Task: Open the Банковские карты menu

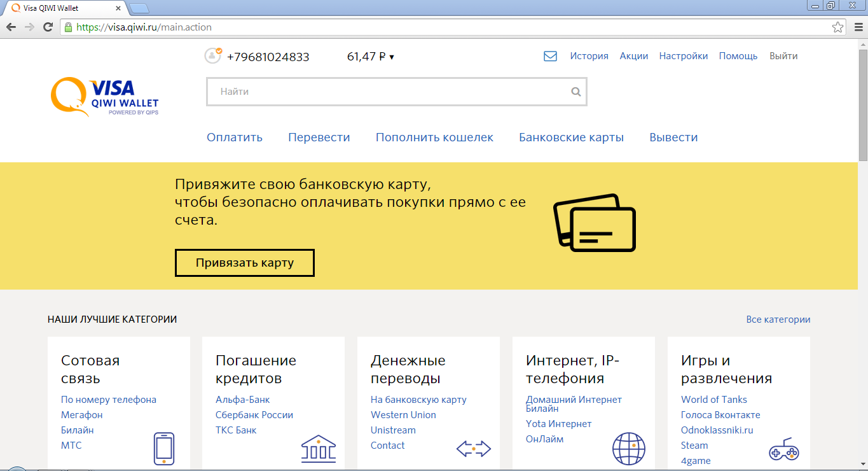Action: click(x=571, y=137)
